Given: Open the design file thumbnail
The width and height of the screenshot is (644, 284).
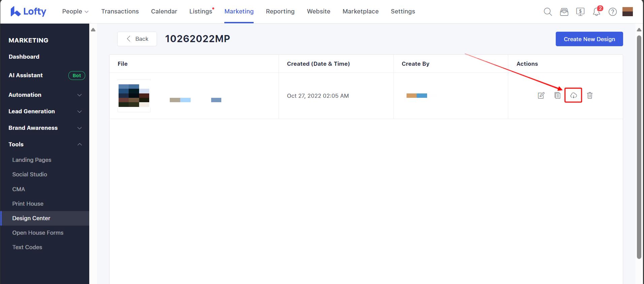Looking at the screenshot, I should coord(134,96).
